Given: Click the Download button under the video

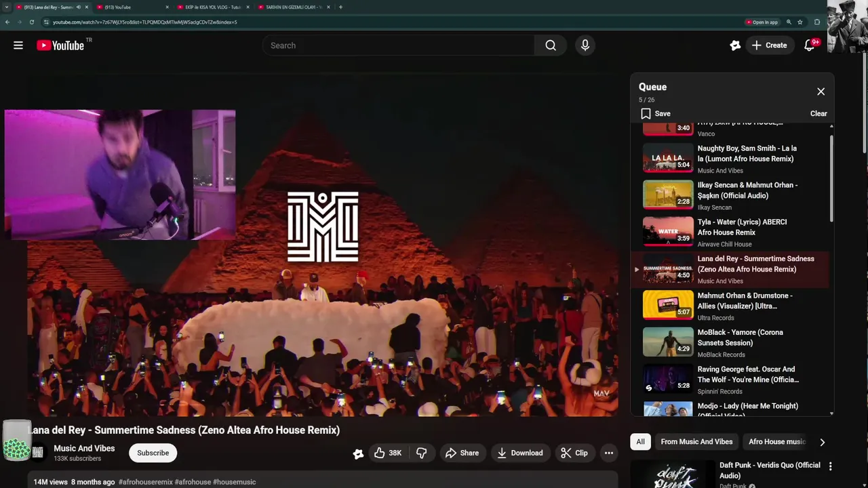Looking at the screenshot, I should click(x=520, y=453).
